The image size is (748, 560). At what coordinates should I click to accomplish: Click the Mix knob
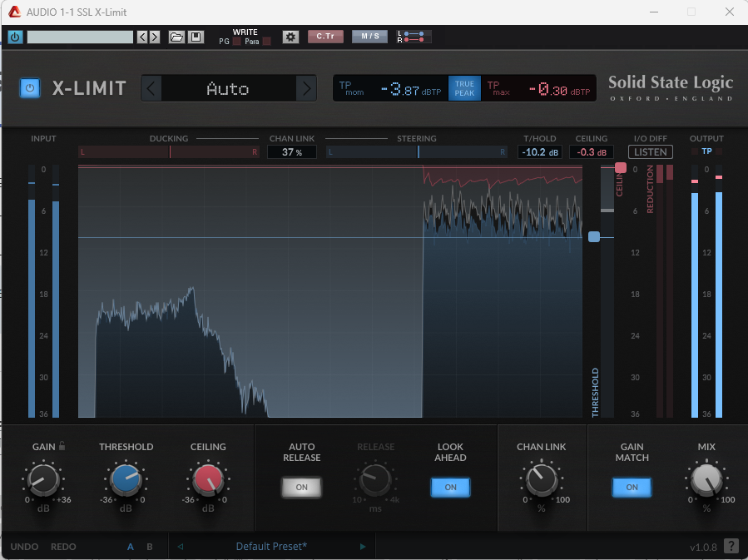pos(706,479)
